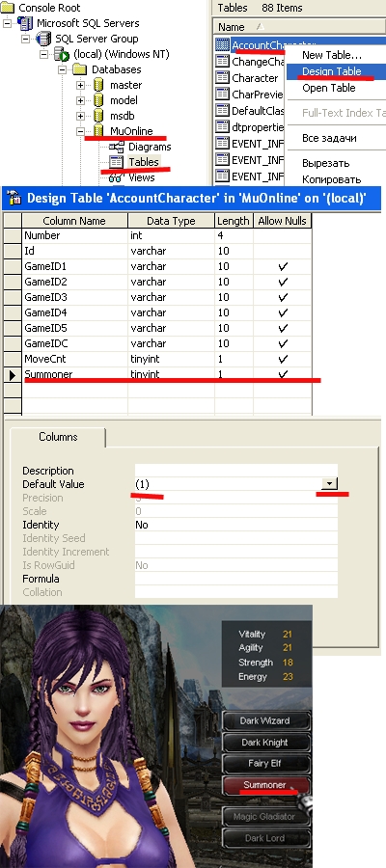Click the dtproperties table icon

(222, 126)
